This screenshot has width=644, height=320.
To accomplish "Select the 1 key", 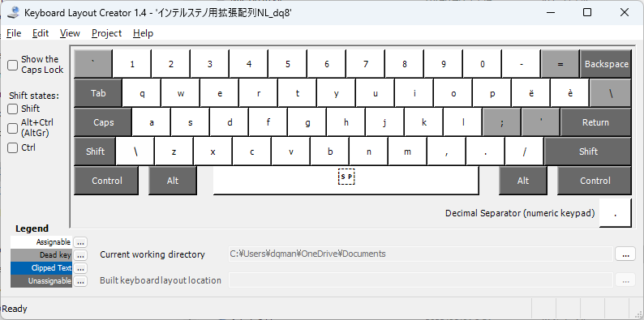I will pos(132,63).
